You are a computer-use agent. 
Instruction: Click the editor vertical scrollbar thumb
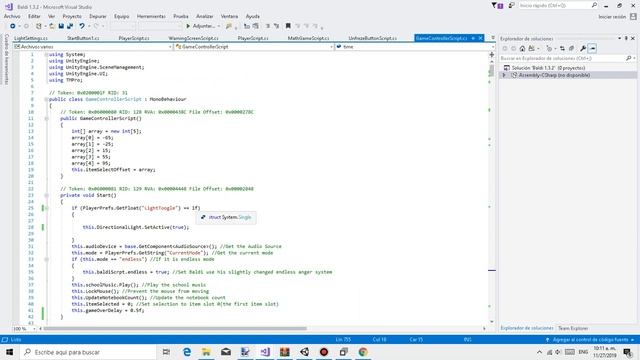(x=491, y=70)
